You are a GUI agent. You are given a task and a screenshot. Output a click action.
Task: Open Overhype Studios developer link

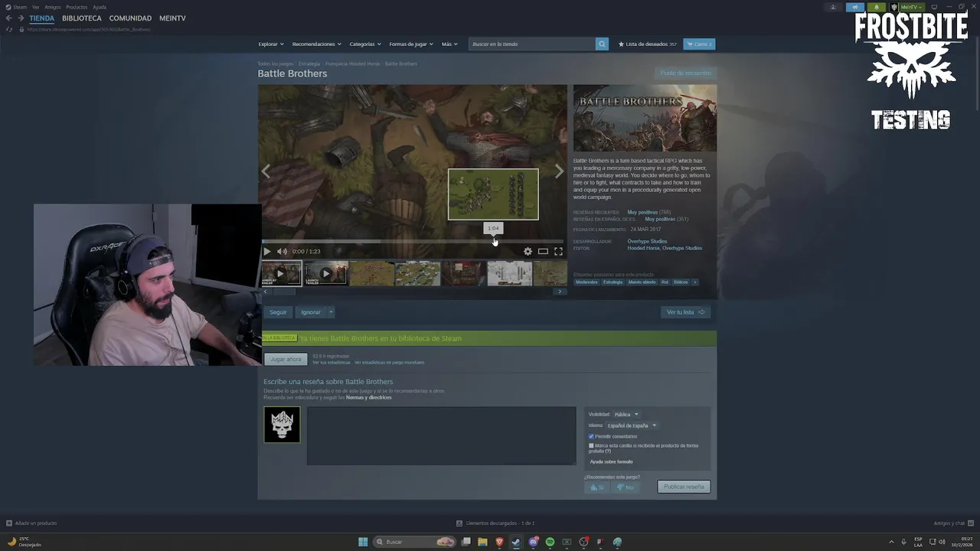(x=647, y=241)
